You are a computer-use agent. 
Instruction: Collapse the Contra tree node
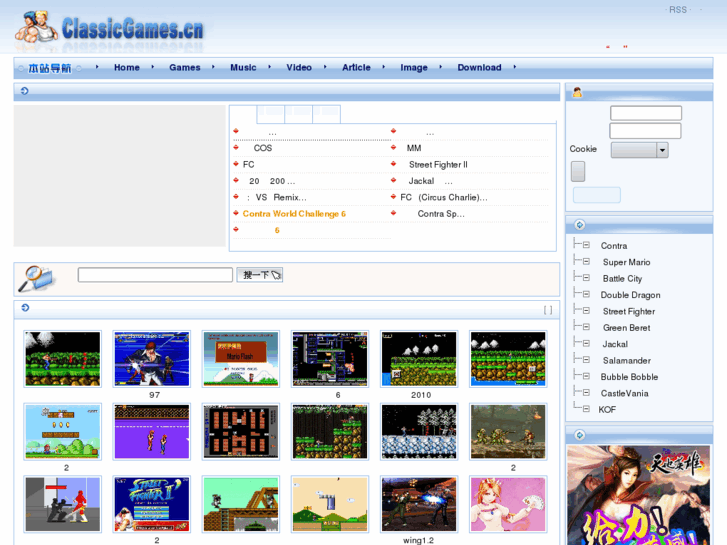tap(586, 245)
